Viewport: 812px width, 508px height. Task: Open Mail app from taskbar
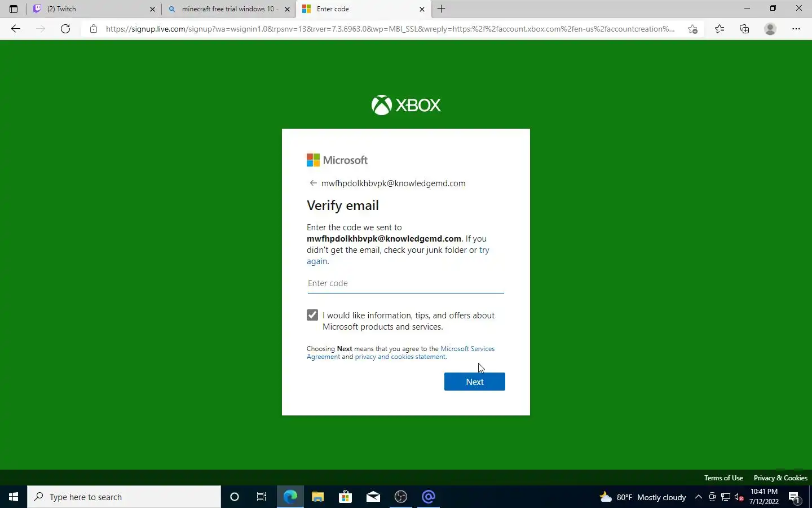click(x=373, y=497)
